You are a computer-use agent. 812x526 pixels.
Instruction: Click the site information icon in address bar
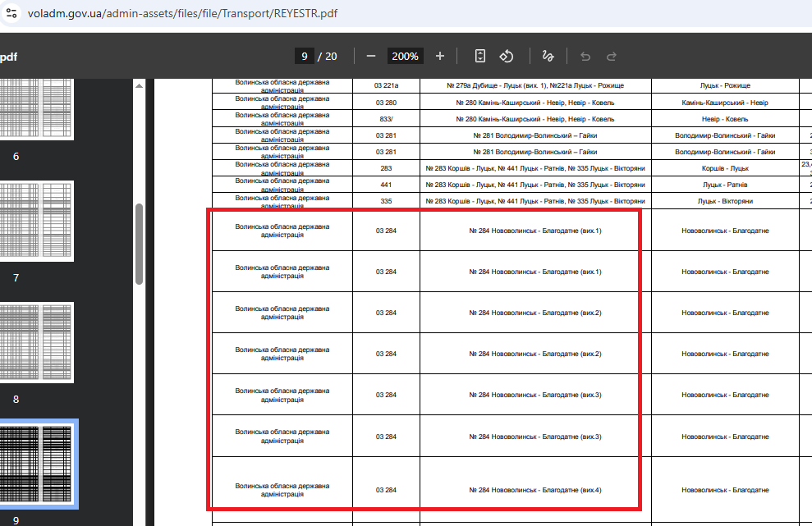tap(10, 14)
